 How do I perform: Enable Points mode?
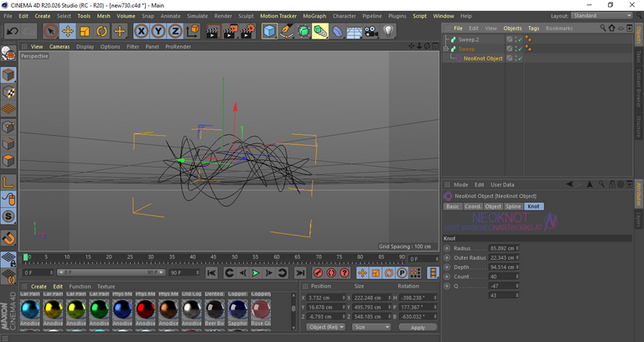pyautogui.click(x=8, y=127)
